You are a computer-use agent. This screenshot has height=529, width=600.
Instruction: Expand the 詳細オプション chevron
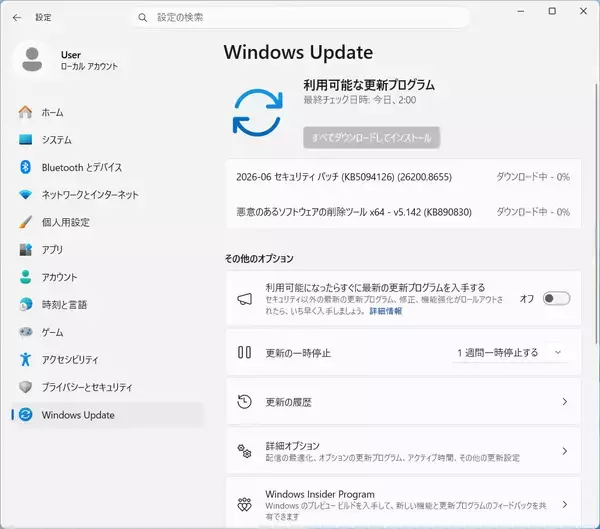565,451
